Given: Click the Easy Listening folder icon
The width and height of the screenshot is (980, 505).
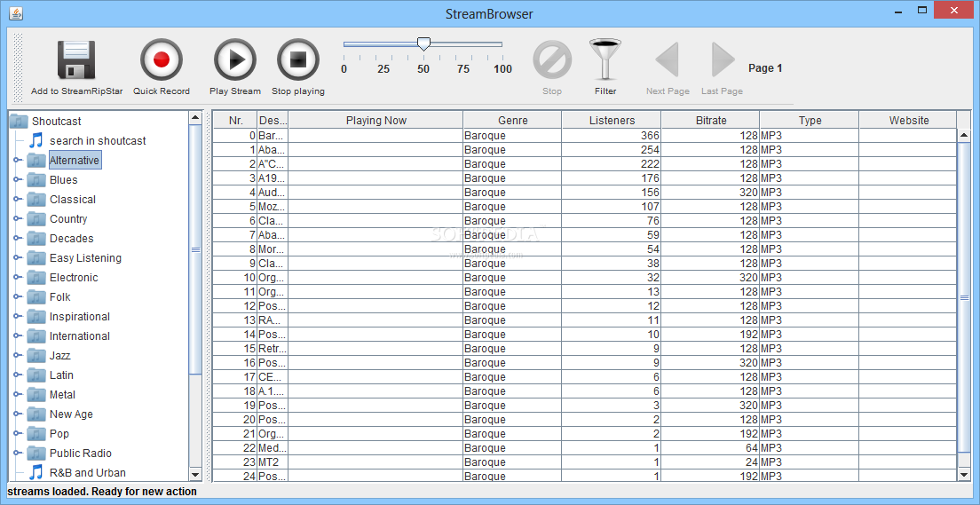Looking at the screenshot, I should pos(37,258).
